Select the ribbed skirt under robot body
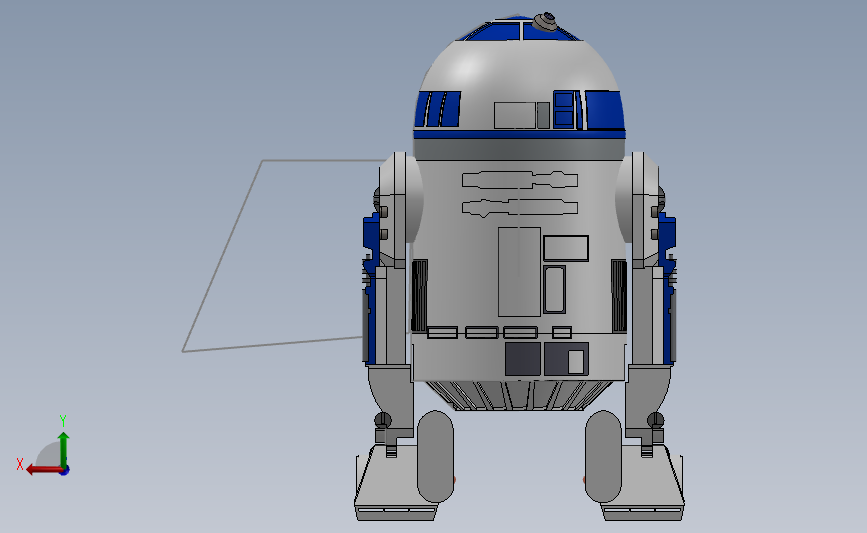This screenshot has width=867, height=533. [x=519, y=395]
